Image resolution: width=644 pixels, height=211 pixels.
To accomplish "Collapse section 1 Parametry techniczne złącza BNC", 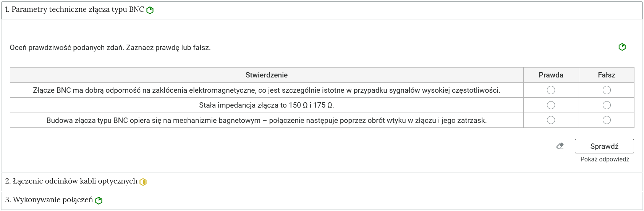I will (322, 10).
